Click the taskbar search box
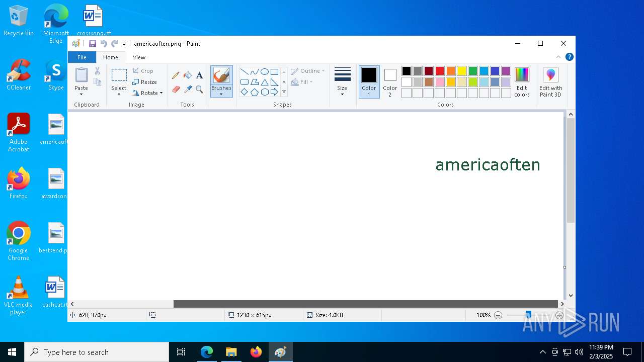The width and height of the screenshot is (644, 362). pyautogui.click(x=97, y=352)
